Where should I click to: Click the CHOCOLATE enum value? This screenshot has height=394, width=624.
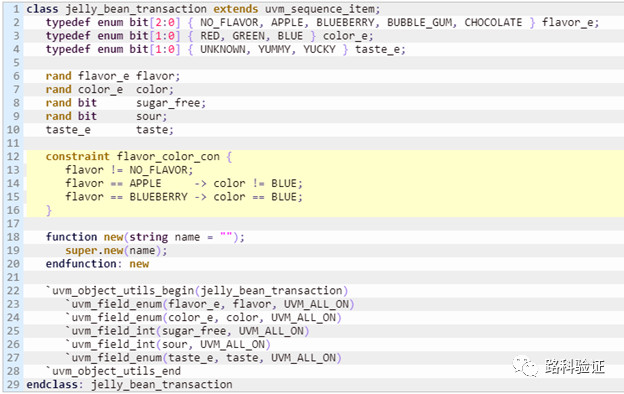pyautogui.click(x=493, y=22)
